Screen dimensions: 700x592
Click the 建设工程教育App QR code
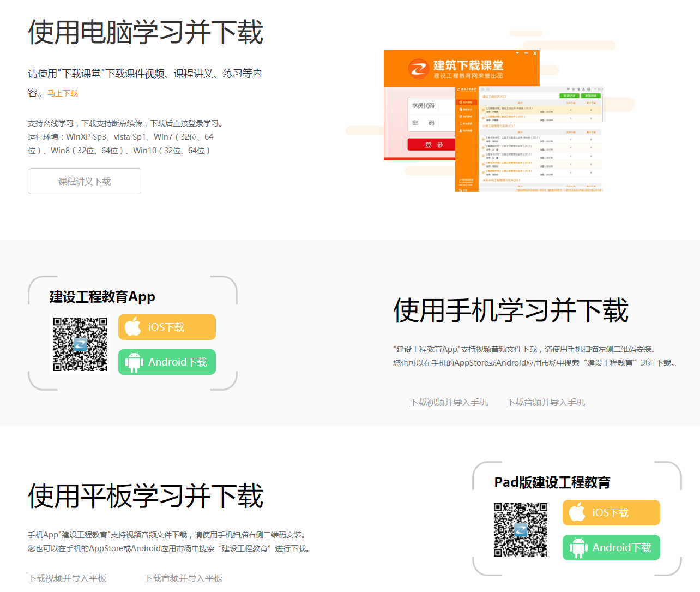[x=80, y=344]
